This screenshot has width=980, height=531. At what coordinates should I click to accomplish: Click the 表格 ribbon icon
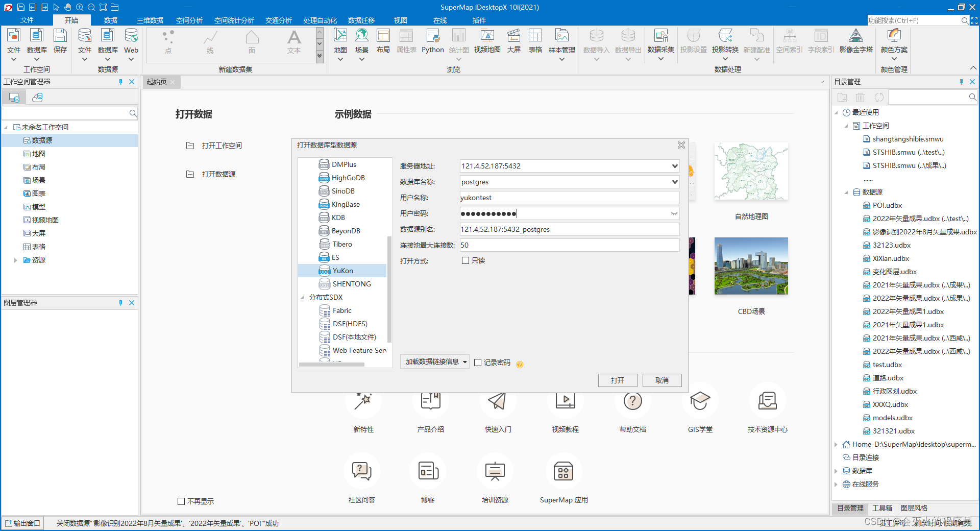535,40
